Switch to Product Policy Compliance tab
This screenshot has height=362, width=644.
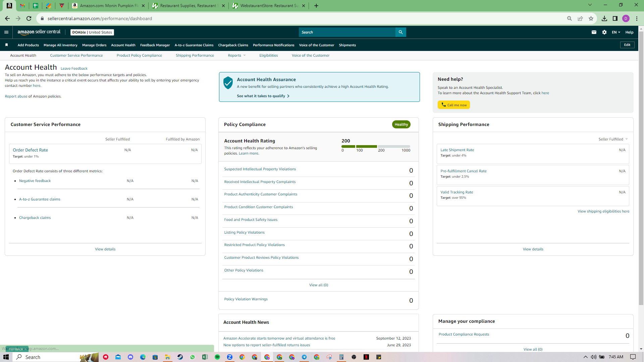139,56
